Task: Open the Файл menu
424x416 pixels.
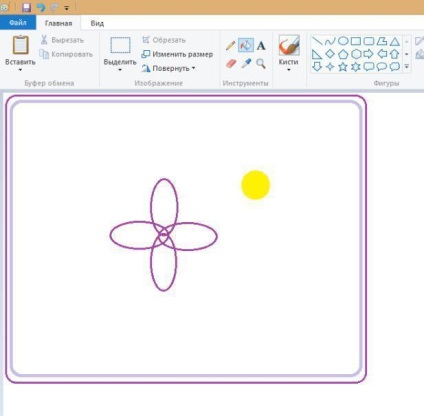Action: [x=18, y=23]
